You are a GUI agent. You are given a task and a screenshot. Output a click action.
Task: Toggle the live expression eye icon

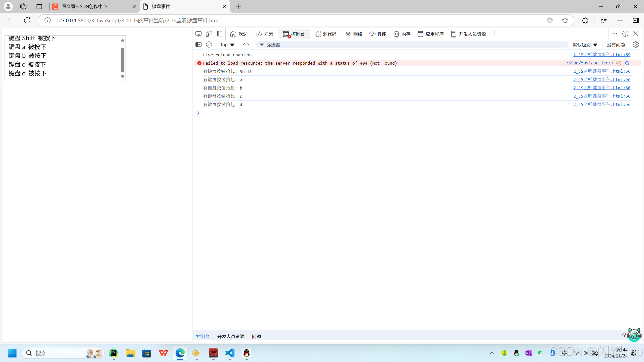click(246, 44)
